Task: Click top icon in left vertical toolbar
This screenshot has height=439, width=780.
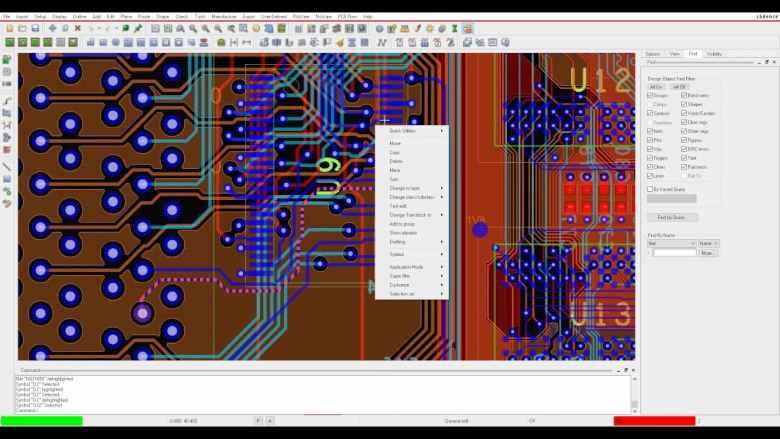Action: coord(7,59)
